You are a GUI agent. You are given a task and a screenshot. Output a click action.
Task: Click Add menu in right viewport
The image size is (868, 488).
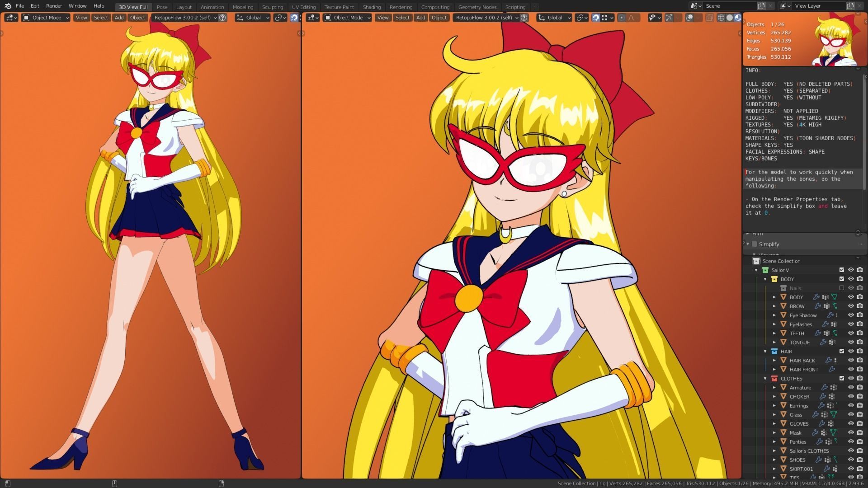(x=420, y=18)
